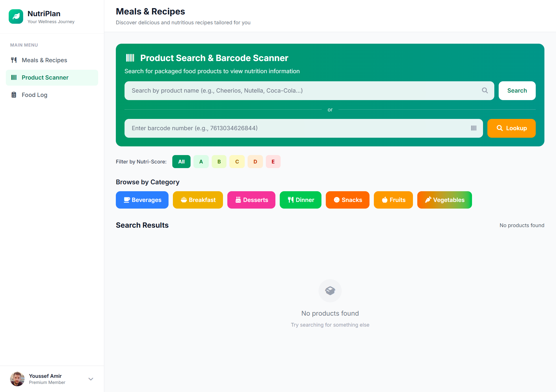
Task: Toggle Nutri-Score A filter
Action: [x=201, y=162]
